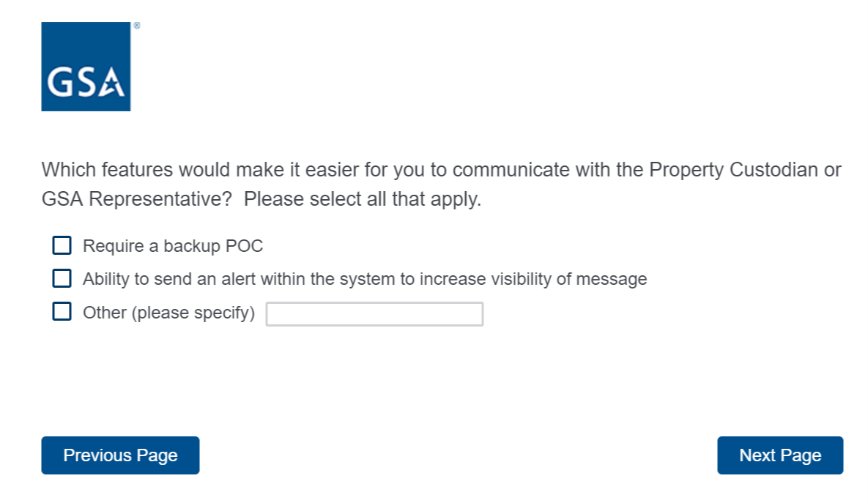Screen dimensions: 868x503
Task: Click the registered trademark symbol beside the logo
Action: [x=137, y=26]
